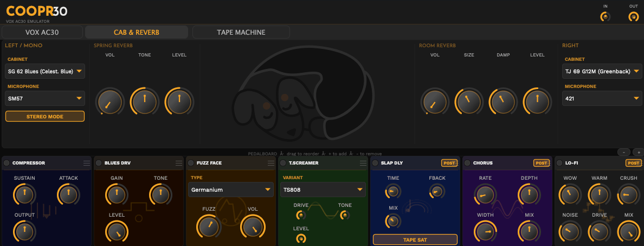Click the Blues Drv TONE knob
644x246 pixels.
point(160,195)
